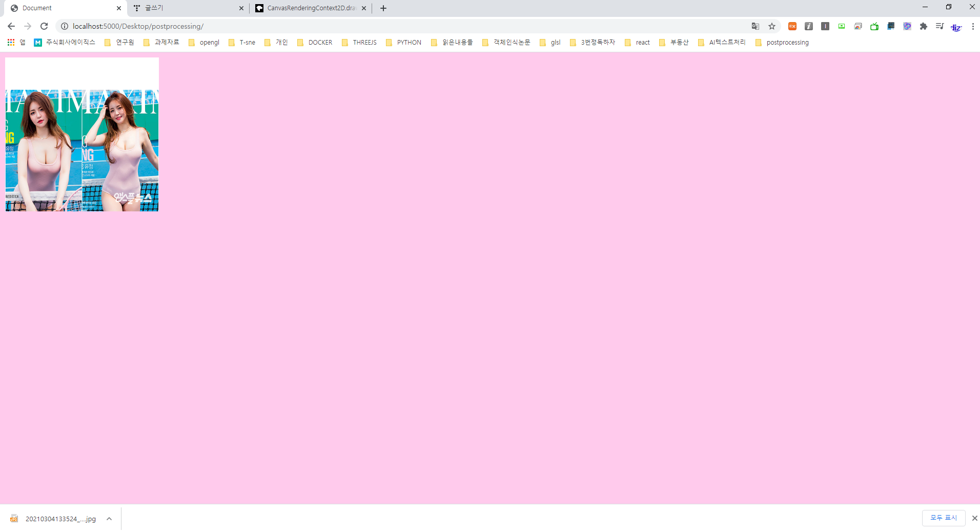The width and height of the screenshot is (980, 532).
Task: Open the 연구원 bookmark folder
Action: [119, 43]
